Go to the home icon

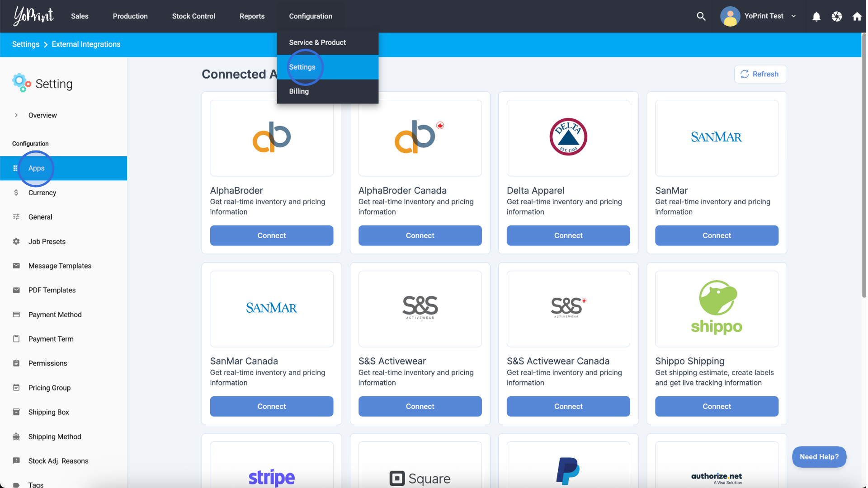click(x=857, y=17)
